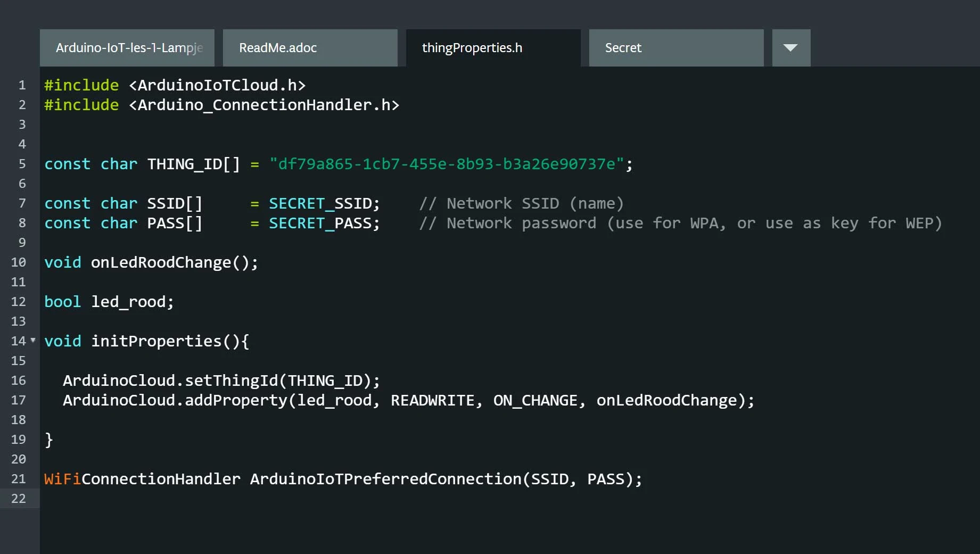Click the READWRITE constant on line 17
The height and width of the screenshot is (554, 980).
tap(432, 401)
